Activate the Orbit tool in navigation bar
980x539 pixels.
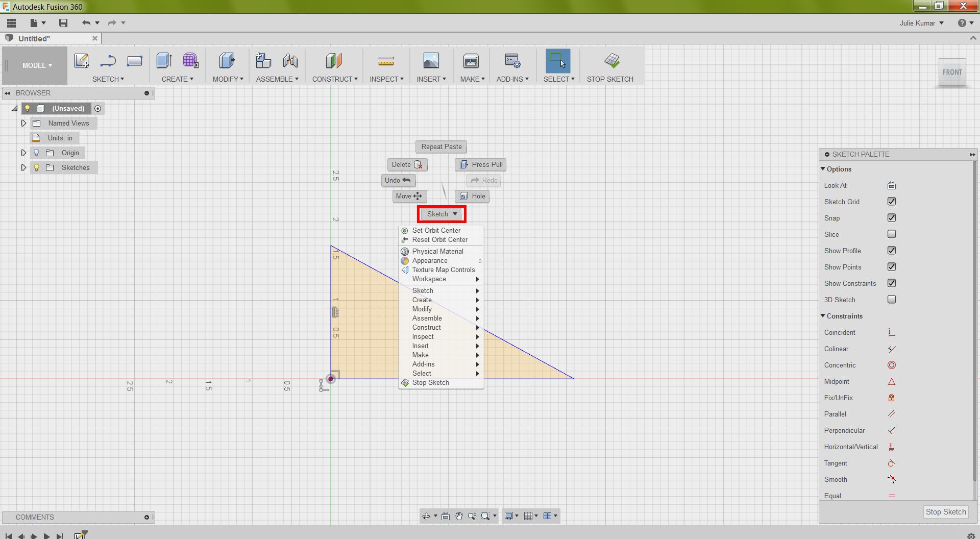pos(428,516)
